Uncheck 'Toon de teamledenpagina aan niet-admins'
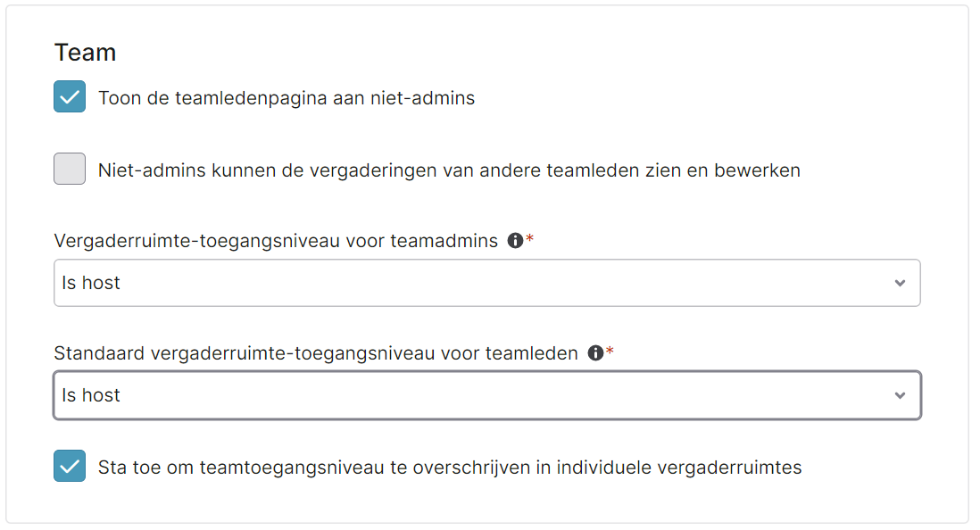 pos(70,96)
